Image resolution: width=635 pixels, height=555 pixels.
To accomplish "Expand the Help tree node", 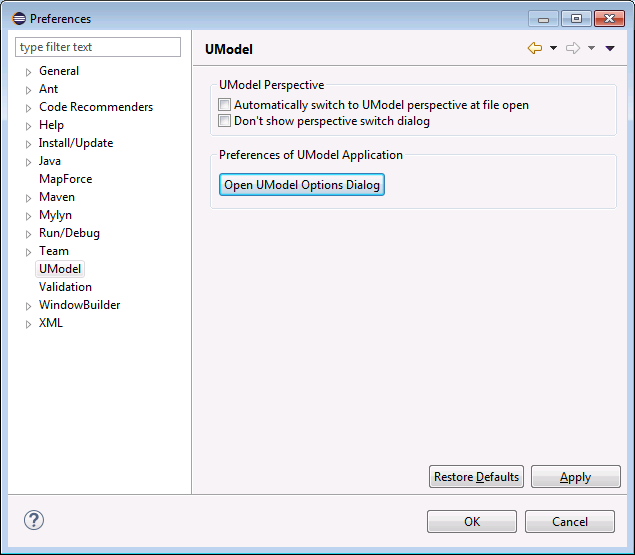I will [28, 126].
